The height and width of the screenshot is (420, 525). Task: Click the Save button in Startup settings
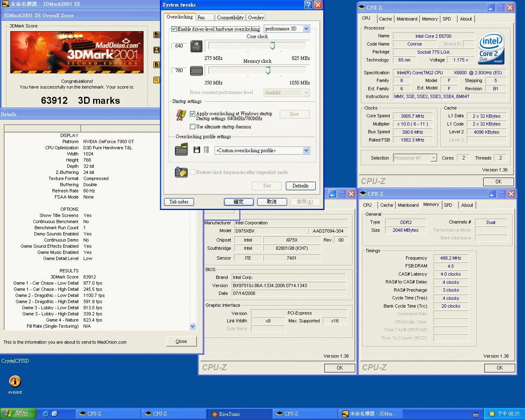[294, 114]
